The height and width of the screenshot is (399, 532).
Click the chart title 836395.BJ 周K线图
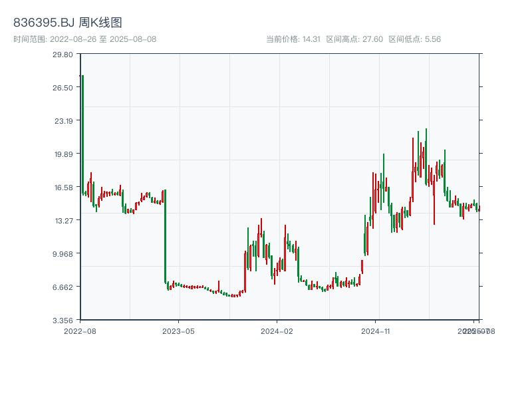pyautogui.click(x=68, y=23)
